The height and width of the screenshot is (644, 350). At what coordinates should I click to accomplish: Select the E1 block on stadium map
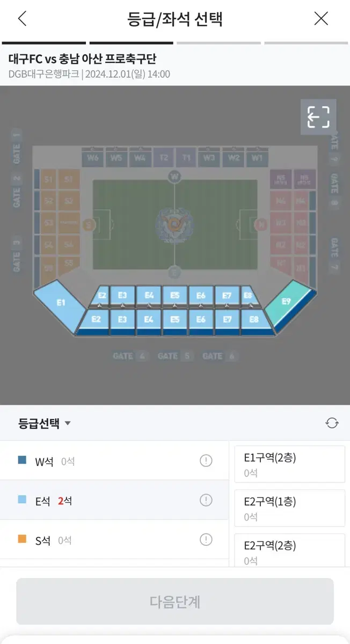point(61,304)
